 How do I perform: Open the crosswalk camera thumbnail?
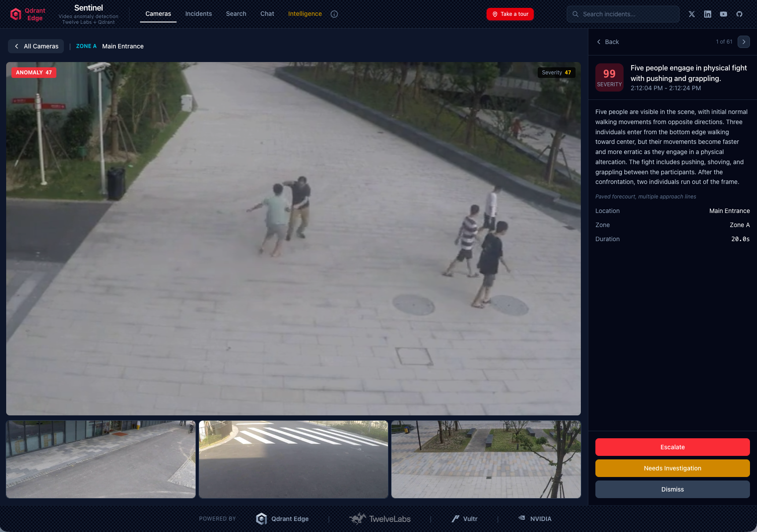tap(293, 459)
